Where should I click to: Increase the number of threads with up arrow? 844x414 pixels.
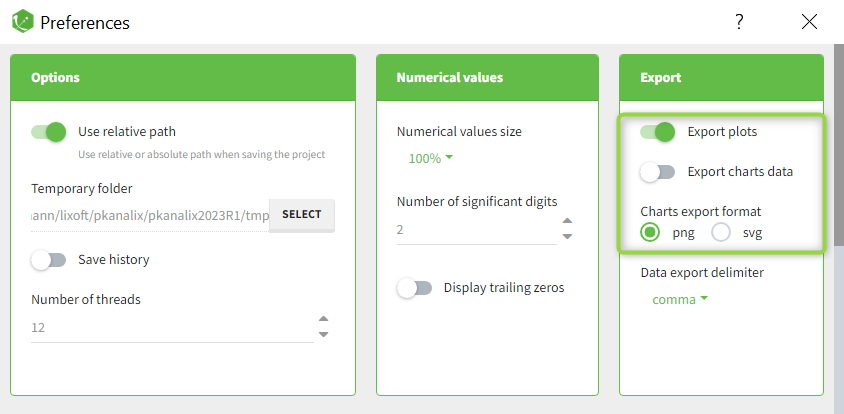pos(323,320)
